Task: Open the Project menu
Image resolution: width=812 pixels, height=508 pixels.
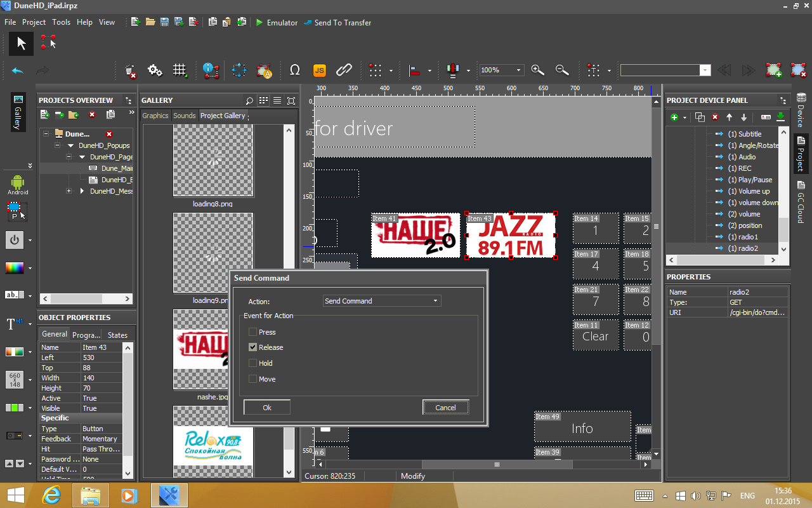Action: pyautogui.click(x=34, y=22)
